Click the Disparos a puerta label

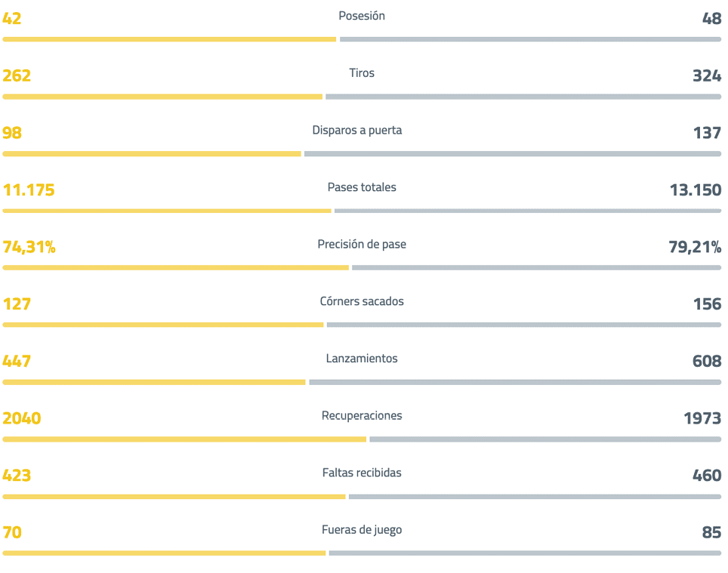coord(357,131)
